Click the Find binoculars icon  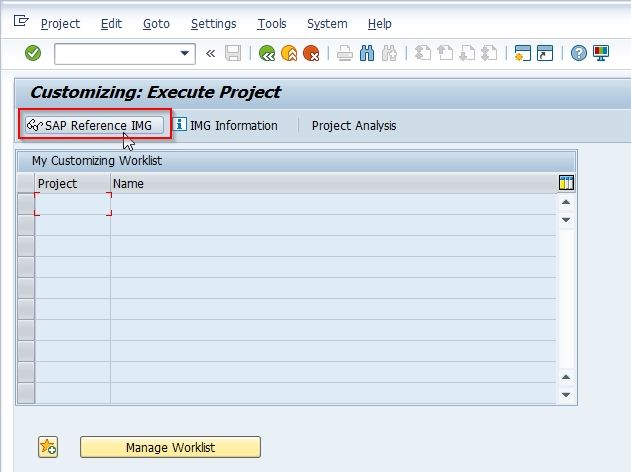tap(367, 53)
